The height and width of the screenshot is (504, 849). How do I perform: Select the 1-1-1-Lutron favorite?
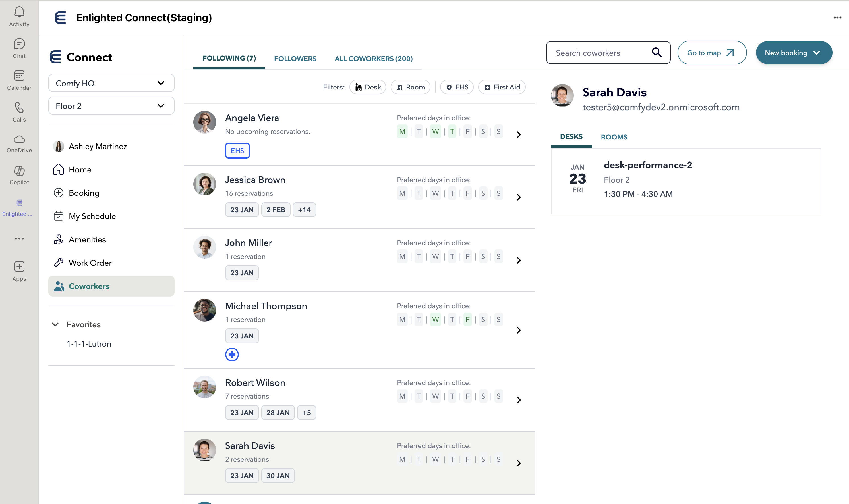tap(89, 344)
